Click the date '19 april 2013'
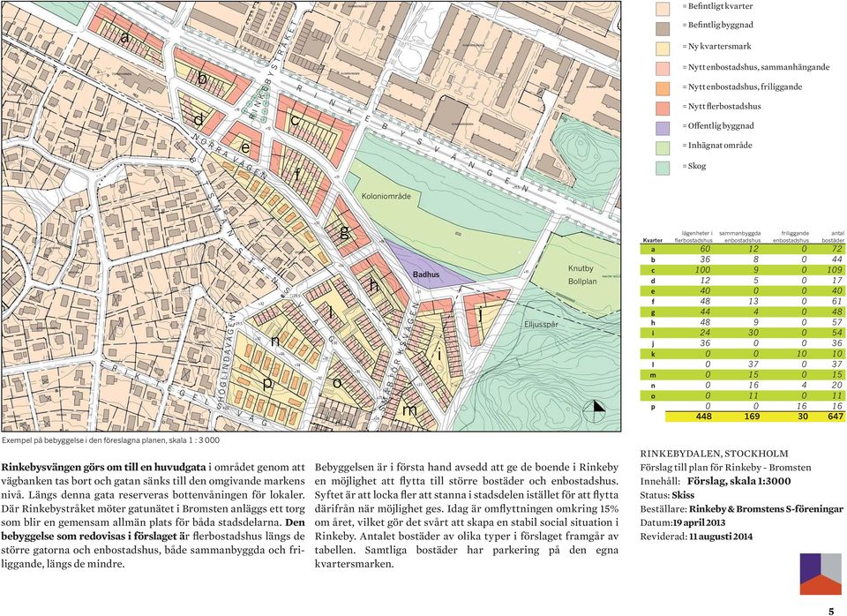The height and width of the screenshot is (616, 847). click(699, 522)
